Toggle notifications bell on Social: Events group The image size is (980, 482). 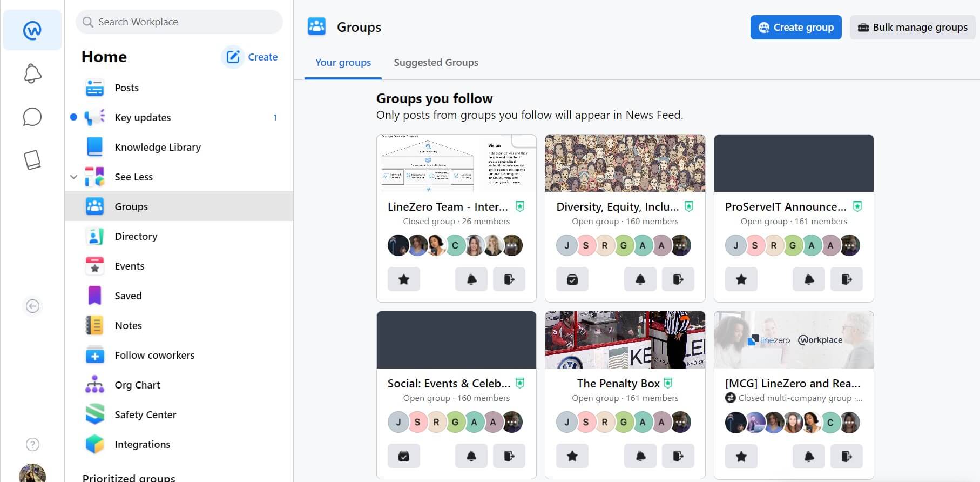click(x=471, y=456)
